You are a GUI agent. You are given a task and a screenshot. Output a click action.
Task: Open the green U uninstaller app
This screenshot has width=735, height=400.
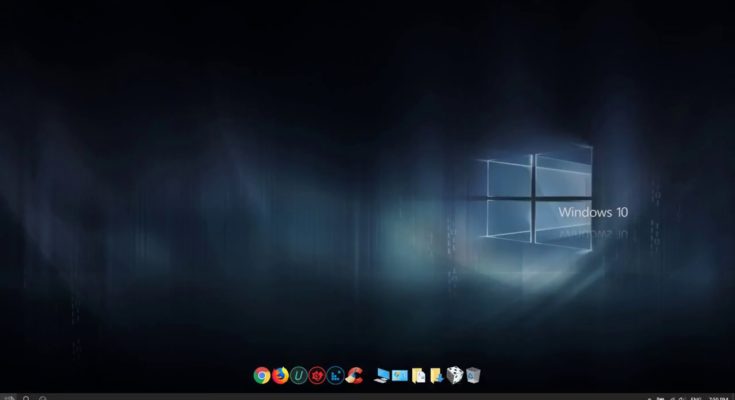pos(299,376)
